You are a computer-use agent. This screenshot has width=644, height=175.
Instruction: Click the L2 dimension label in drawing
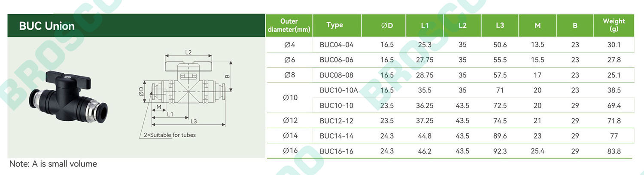pyautogui.click(x=188, y=52)
